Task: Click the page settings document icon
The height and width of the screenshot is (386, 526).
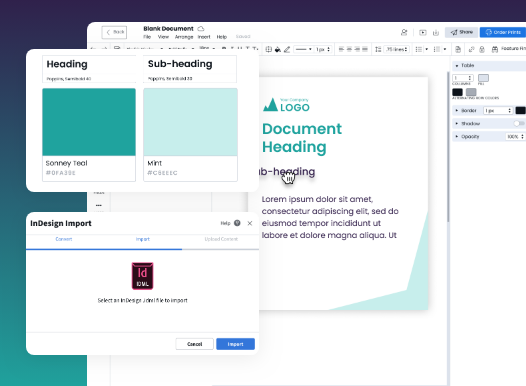Action: pos(458,49)
